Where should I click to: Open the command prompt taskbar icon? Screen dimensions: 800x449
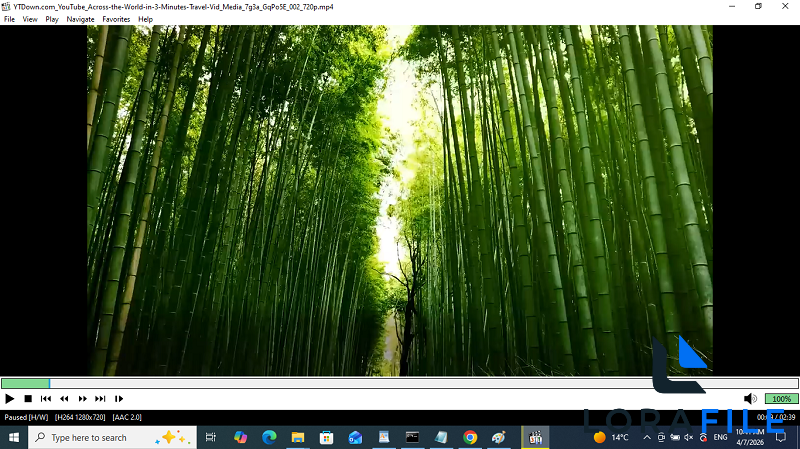click(412, 437)
